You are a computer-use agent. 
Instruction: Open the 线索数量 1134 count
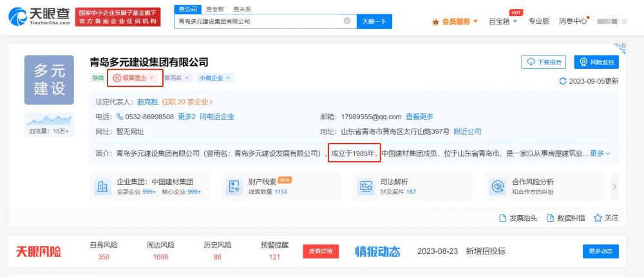click(x=267, y=192)
